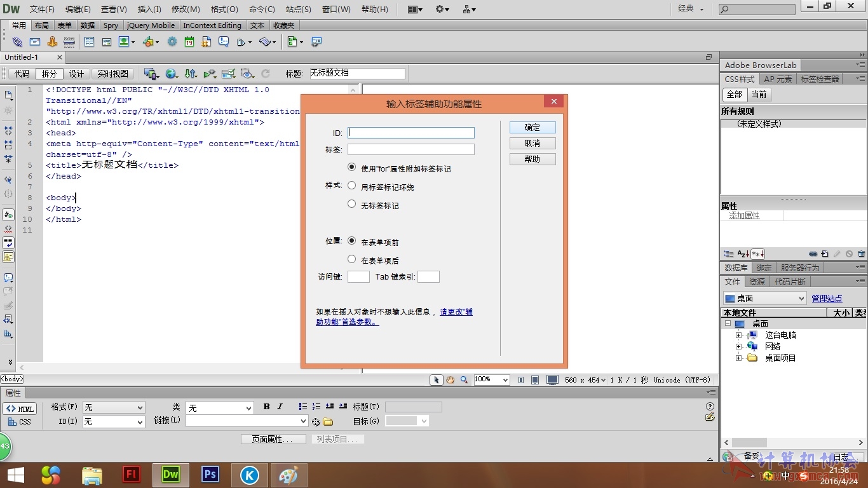Screen dimensions: 868x488
Task: Choose desktop-size window icon in status bar
Action: [x=552, y=380]
